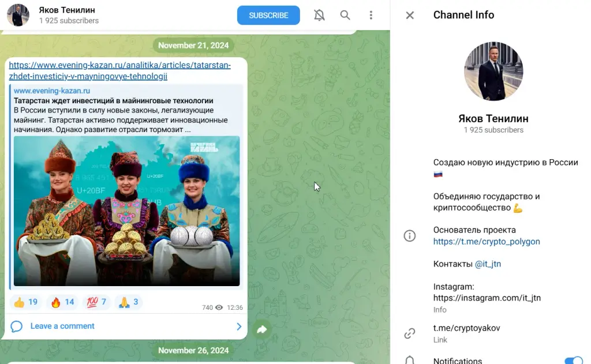Open the @it_jtn contact mention
Image resolution: width=591 pixels, height=364 pixels.
488,264
